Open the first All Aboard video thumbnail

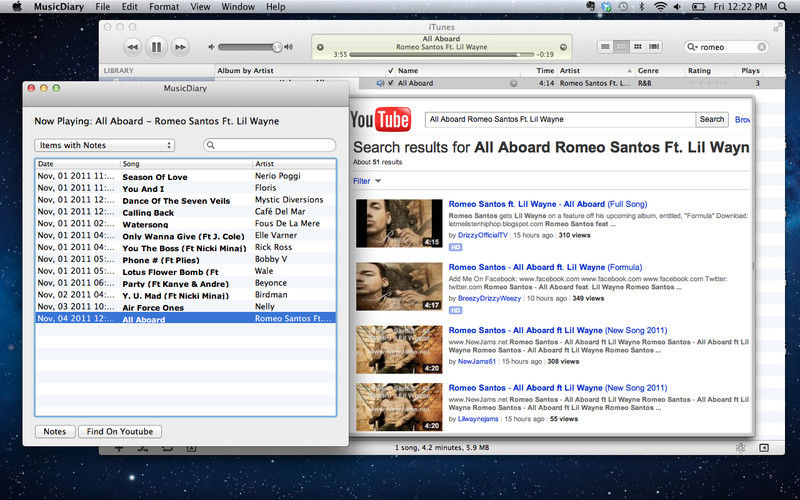pos(398,224)
